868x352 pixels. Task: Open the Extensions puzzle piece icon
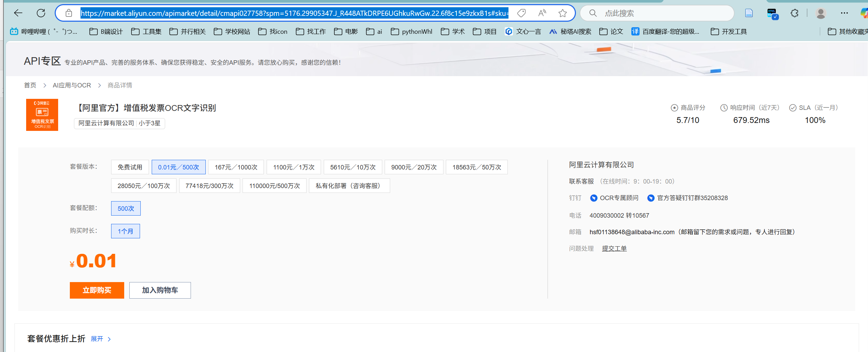(x=794, y=13)
